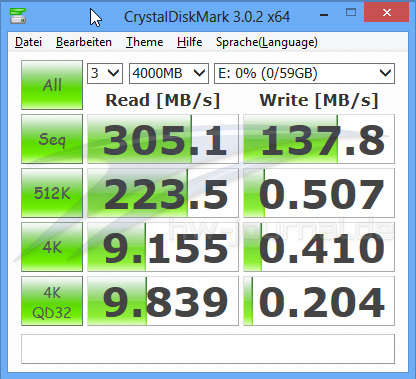
Task: Open the Hilfe menu
Action: [x=189, y=42]
